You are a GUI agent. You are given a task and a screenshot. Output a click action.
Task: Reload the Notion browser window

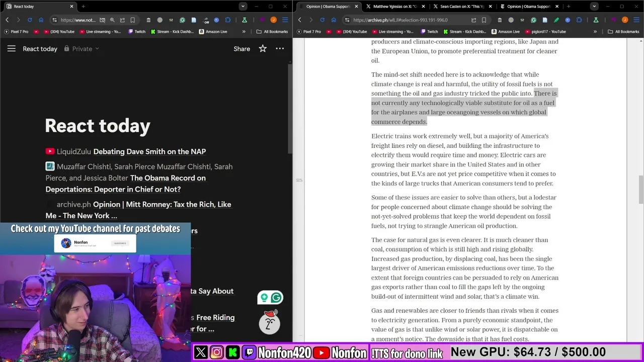pyautogui.click(x=30, y=20)
